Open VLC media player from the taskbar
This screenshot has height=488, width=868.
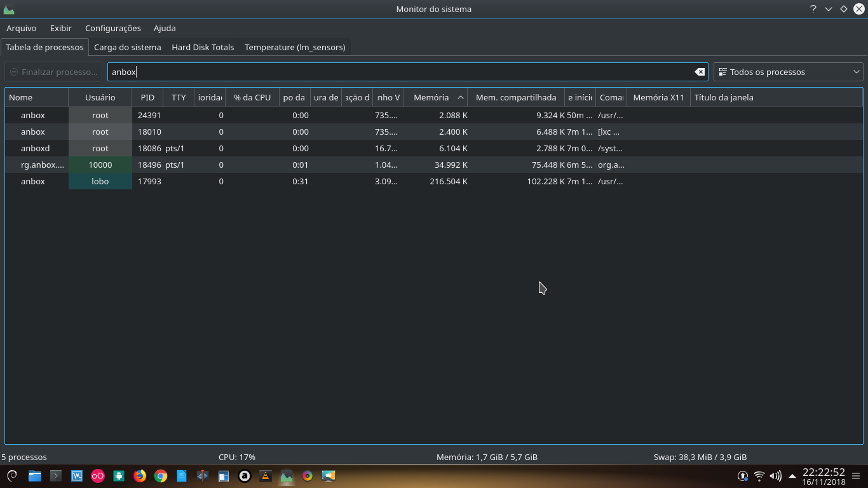pyautogui.click(x=265, y=475)
